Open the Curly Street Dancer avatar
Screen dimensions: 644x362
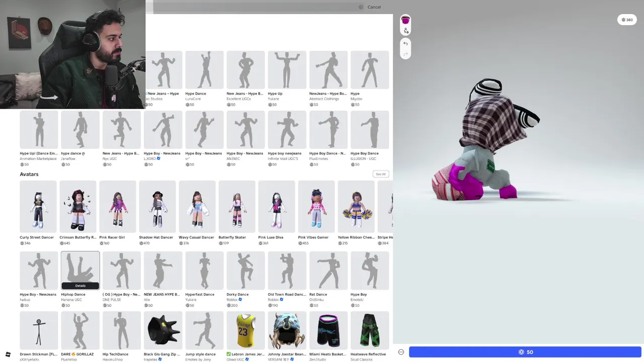(38, 213)
